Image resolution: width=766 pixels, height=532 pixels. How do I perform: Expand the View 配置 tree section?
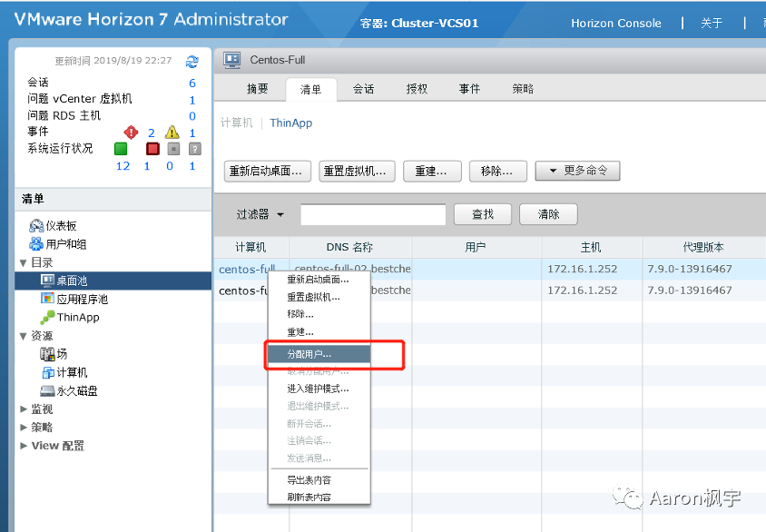pyautogui.click(x=24, y=446)
